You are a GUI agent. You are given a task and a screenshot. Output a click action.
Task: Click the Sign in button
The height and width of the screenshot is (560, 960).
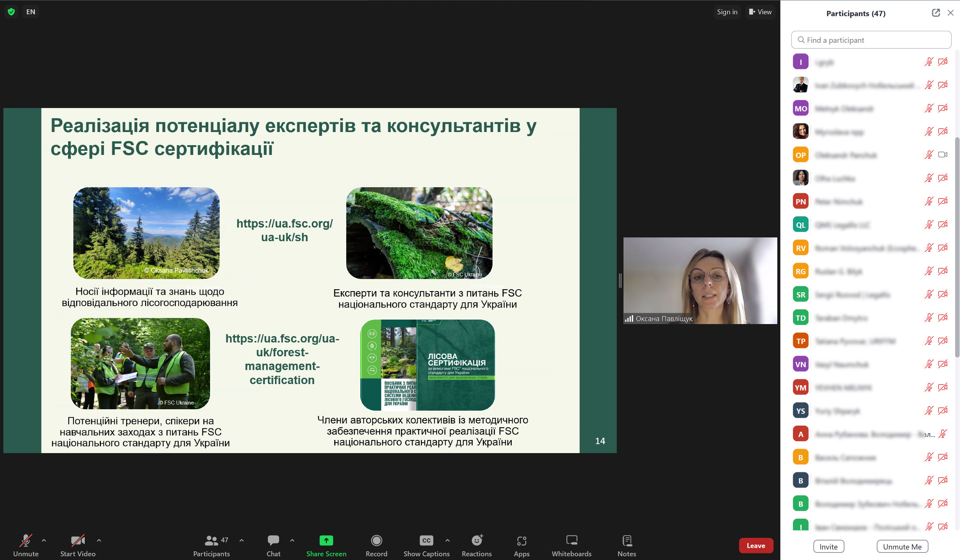727,12
